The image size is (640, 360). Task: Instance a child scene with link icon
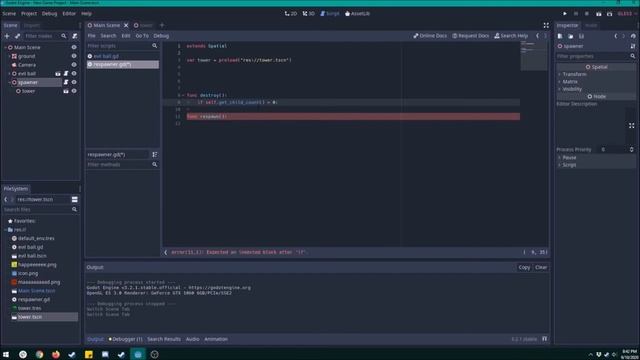point(17,36)
